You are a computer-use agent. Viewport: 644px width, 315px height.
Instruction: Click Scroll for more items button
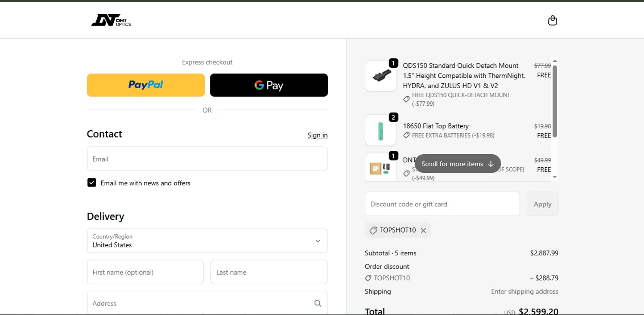[x=458, y=164]
